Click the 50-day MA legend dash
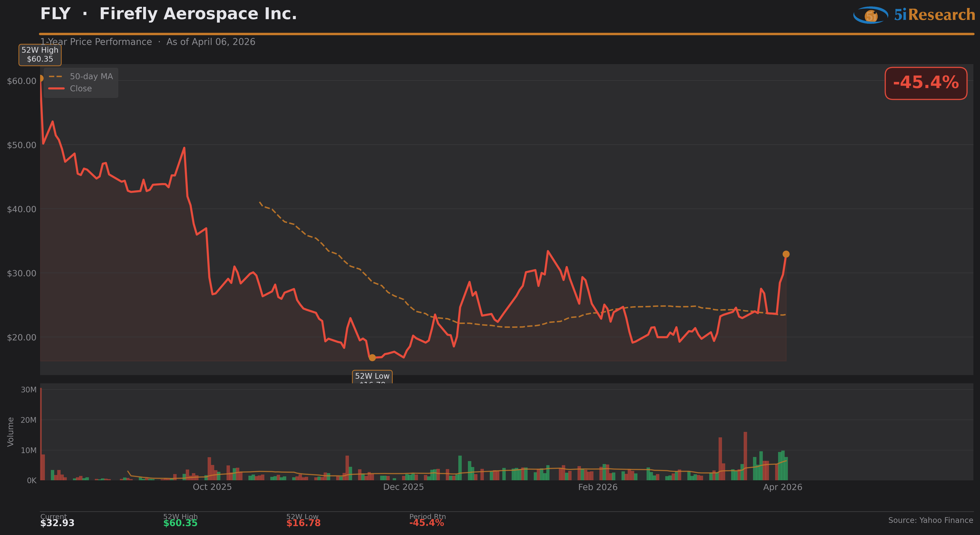The image size is (980, 535). tap(56, 76)
